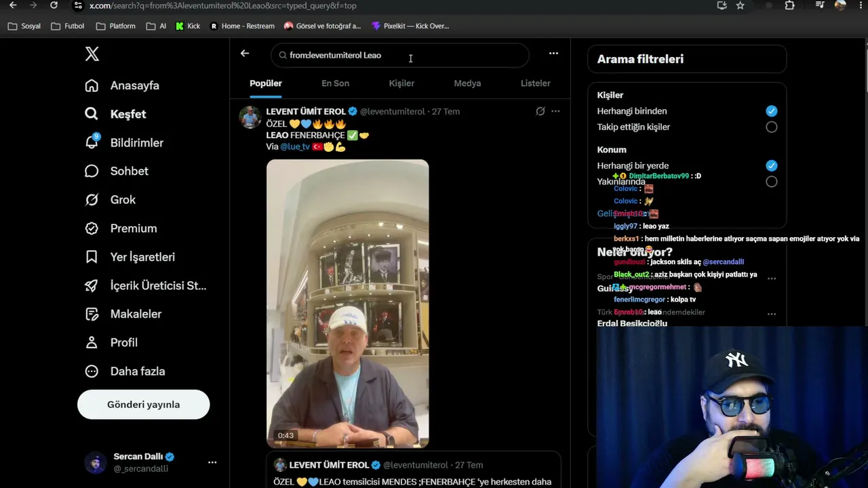This screenshot has width=868, height=488.
Task: Open Sohbet via the chat bubble icon
Action: click(x=92, y=171)
